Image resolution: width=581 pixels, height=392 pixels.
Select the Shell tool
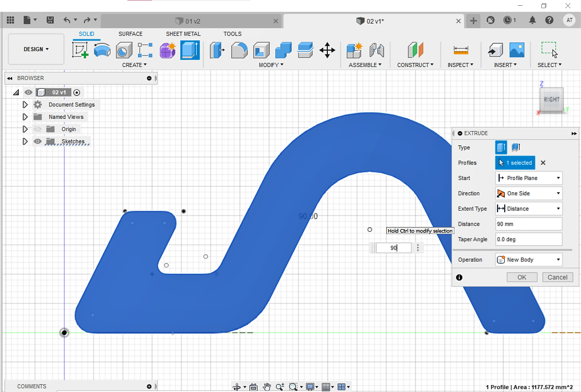(261, 50)
